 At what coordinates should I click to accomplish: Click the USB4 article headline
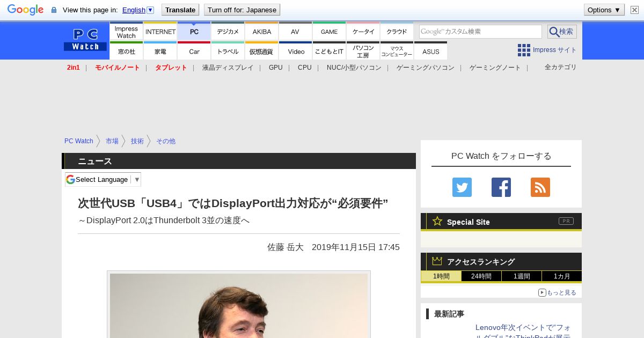click(x=233, y=203)
